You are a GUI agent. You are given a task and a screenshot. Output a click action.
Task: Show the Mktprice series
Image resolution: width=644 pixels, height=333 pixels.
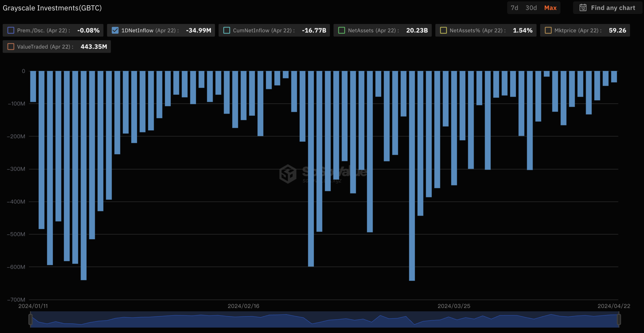pos(548,31)
